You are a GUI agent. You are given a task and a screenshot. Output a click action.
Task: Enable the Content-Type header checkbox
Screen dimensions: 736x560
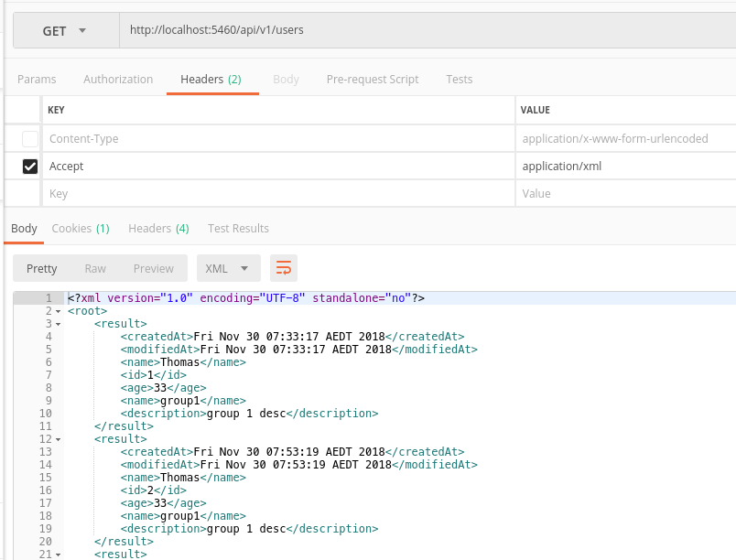pos(30,139)
